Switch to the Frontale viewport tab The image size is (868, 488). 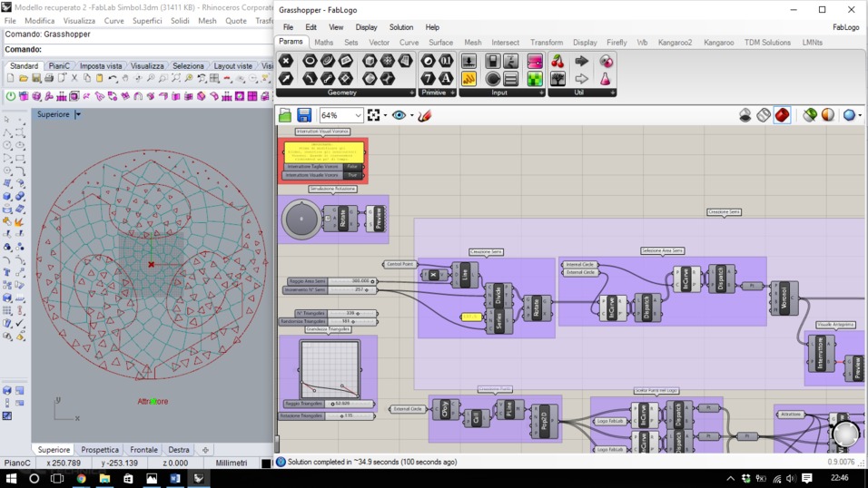143,450
